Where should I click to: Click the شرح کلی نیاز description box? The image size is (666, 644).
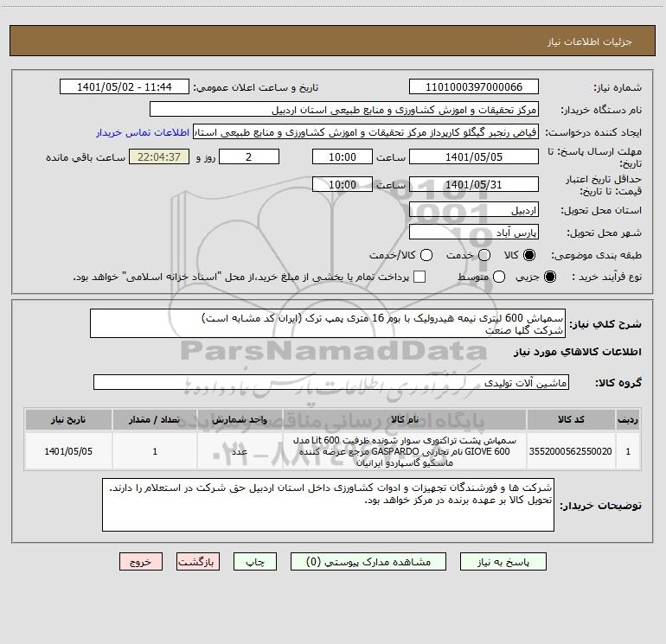[328, 323]
